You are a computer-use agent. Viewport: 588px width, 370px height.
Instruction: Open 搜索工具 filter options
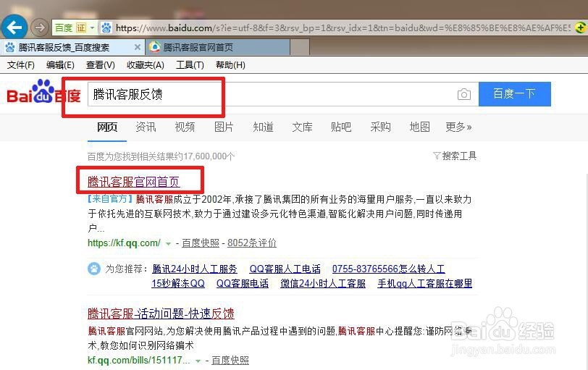[455, 156]
